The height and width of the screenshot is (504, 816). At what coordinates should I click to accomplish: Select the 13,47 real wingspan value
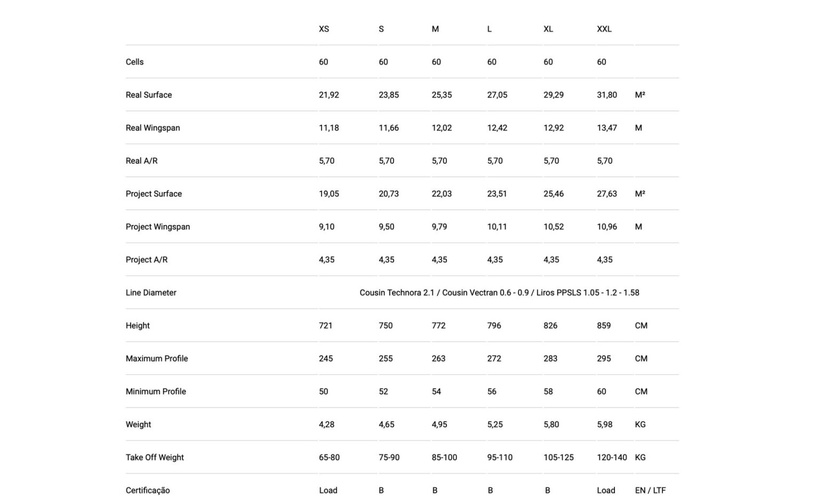606,128
